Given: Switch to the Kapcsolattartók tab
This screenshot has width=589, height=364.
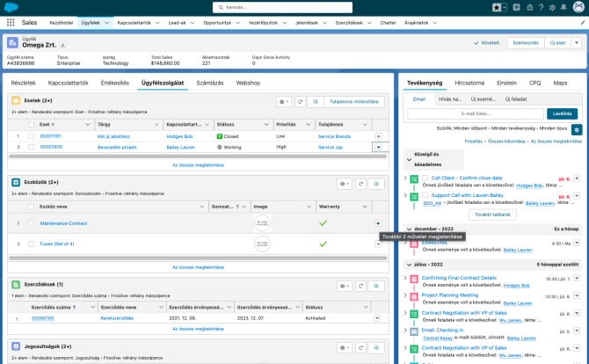Looking at the screenshot, I should coord(69,82).
